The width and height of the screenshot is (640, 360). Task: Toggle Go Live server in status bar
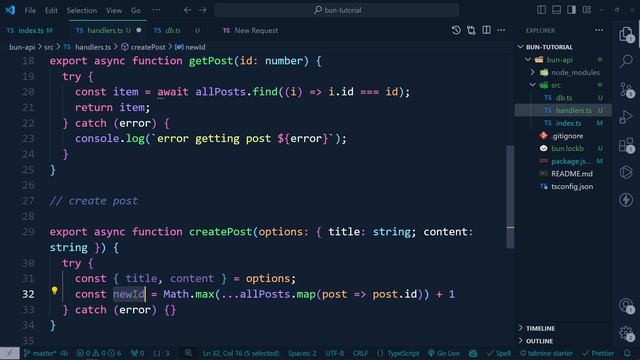pyautogui.click(x=444, y=353)
